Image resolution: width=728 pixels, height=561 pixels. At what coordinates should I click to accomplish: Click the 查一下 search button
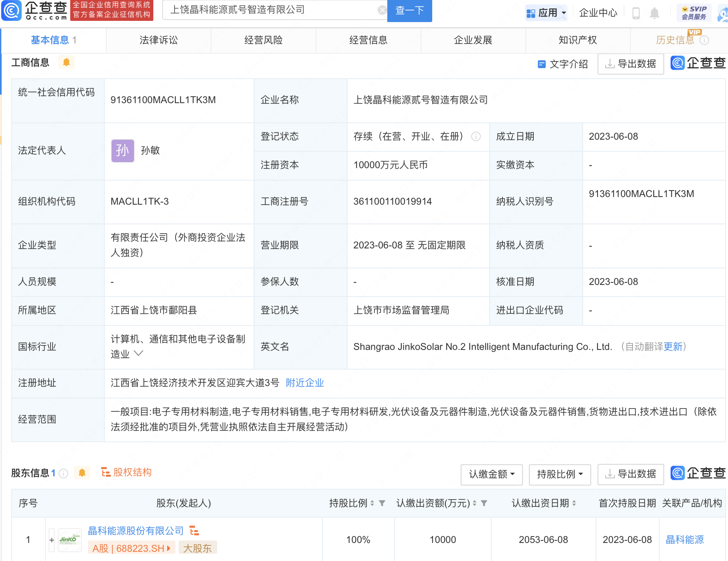pyautogui.click(x=409, y=10)
